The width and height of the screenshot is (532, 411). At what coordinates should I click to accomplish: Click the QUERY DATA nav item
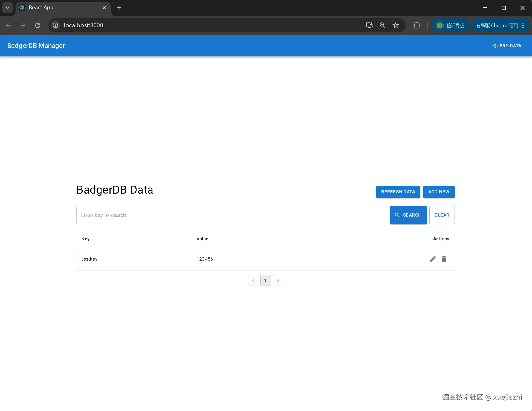pos(507,46)
